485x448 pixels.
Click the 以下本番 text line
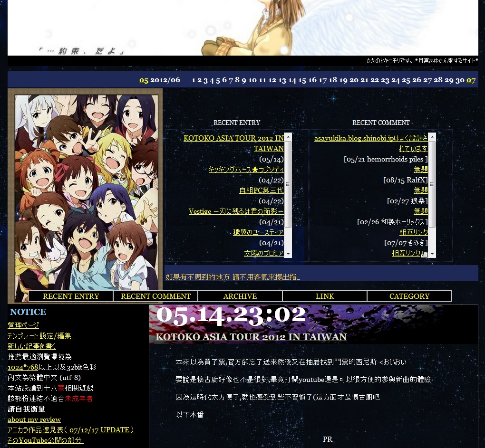[190, 415]
